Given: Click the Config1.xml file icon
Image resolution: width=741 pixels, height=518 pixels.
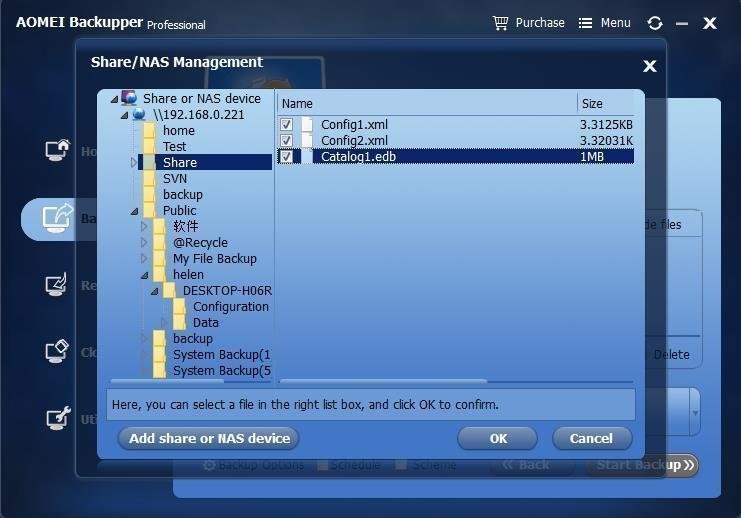Looking at the screenshot, I should 307,124.
